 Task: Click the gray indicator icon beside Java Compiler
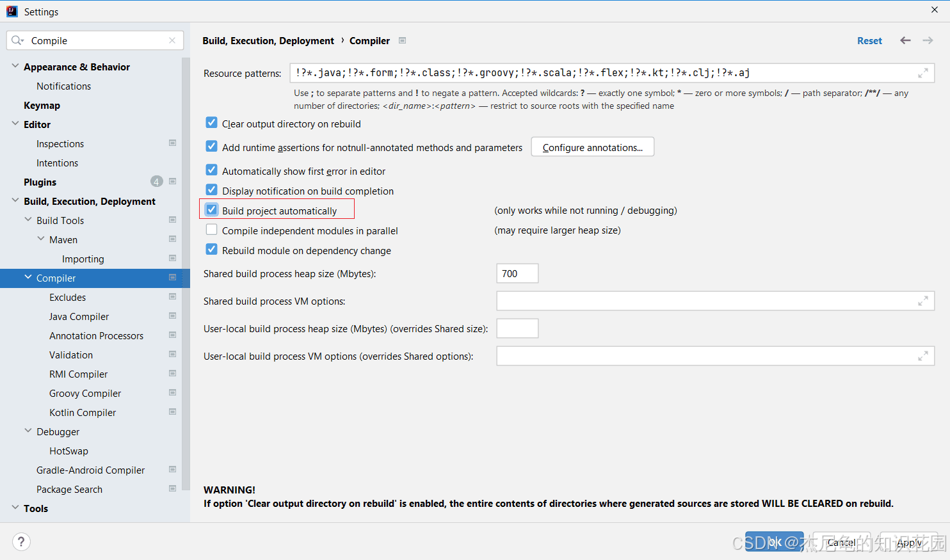pos(172,316)
